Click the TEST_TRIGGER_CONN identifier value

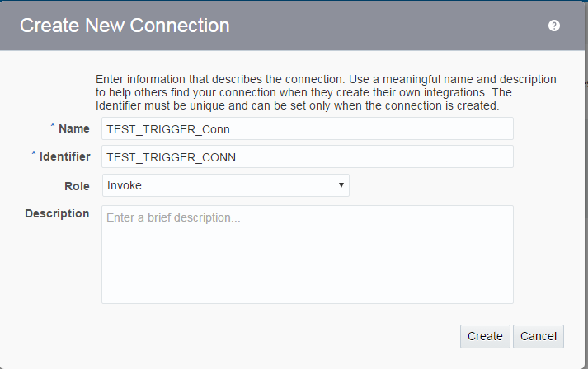pos(172,157)
